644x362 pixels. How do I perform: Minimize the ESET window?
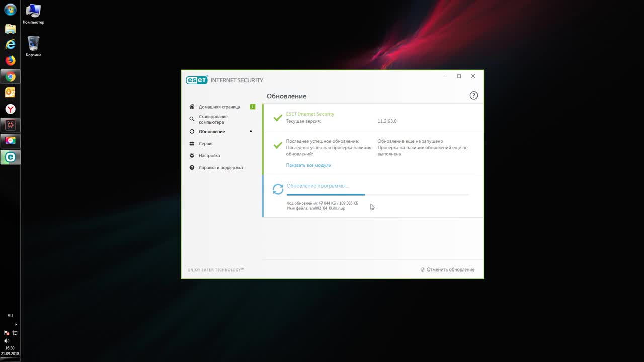point(445,76)
